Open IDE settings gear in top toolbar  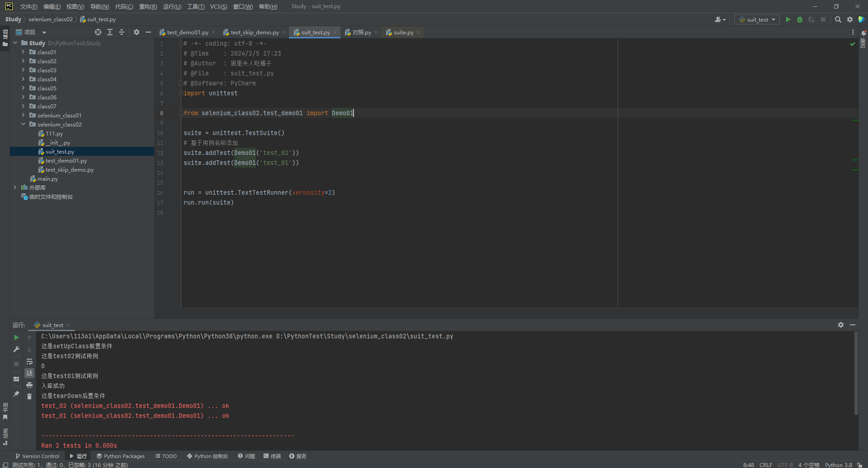[850, 19]
